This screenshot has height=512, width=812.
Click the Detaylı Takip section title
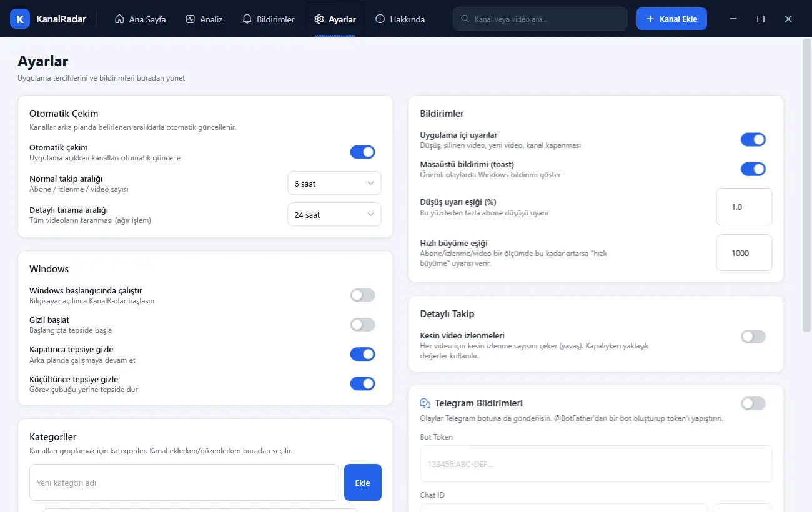(447, 314)
